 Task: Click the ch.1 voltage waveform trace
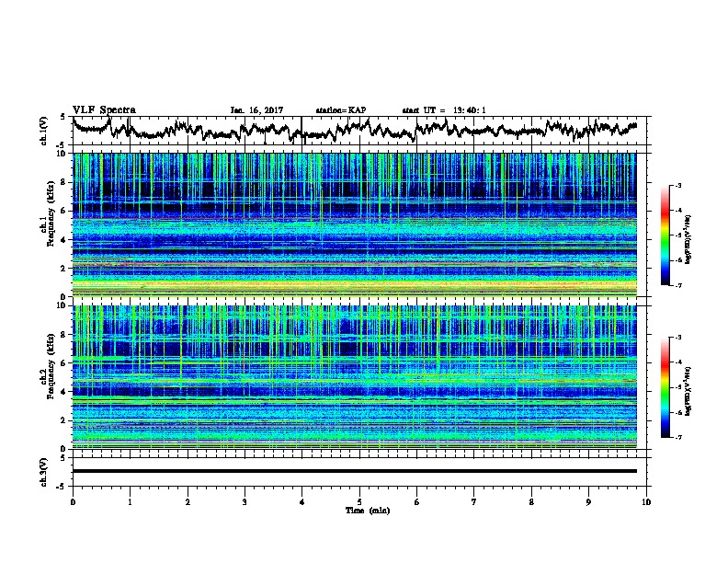[x=354, y=130]
